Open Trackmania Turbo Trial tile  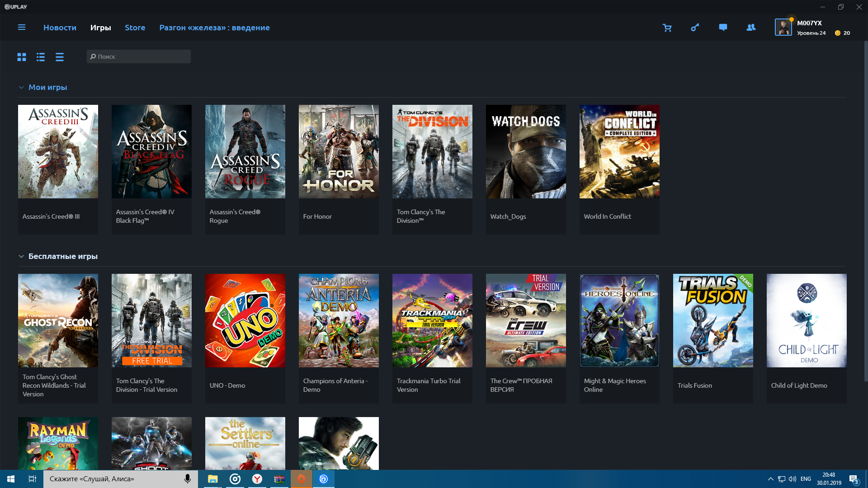432,338
